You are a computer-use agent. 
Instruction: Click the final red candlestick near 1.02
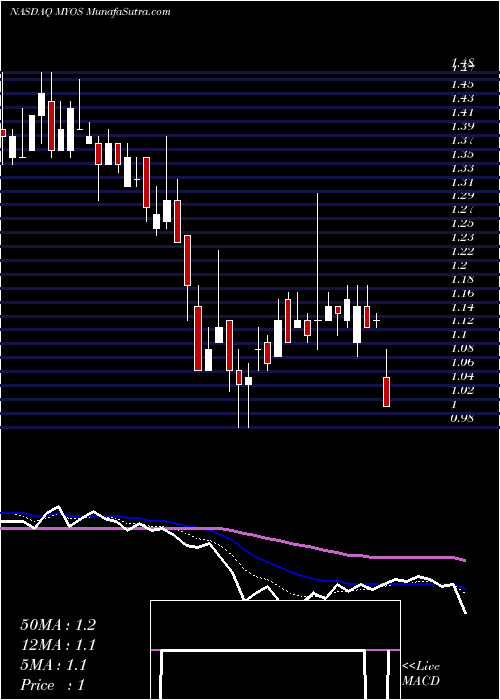[x=387, y=392]
